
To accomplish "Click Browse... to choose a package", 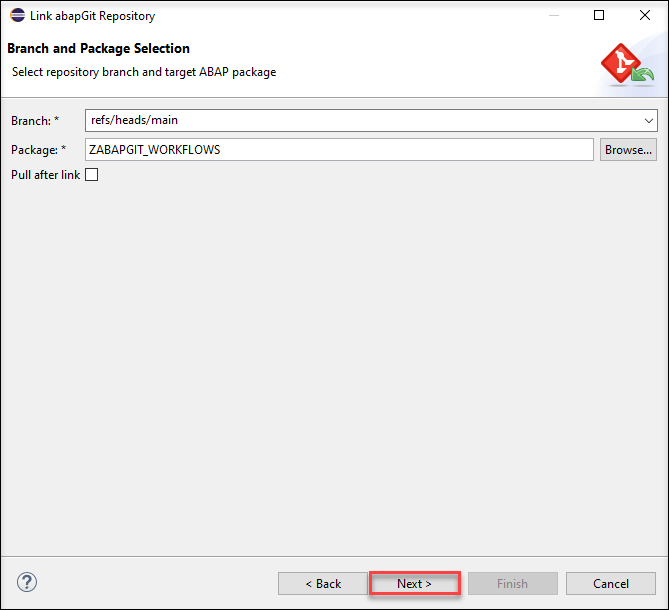I will (628, 150).
